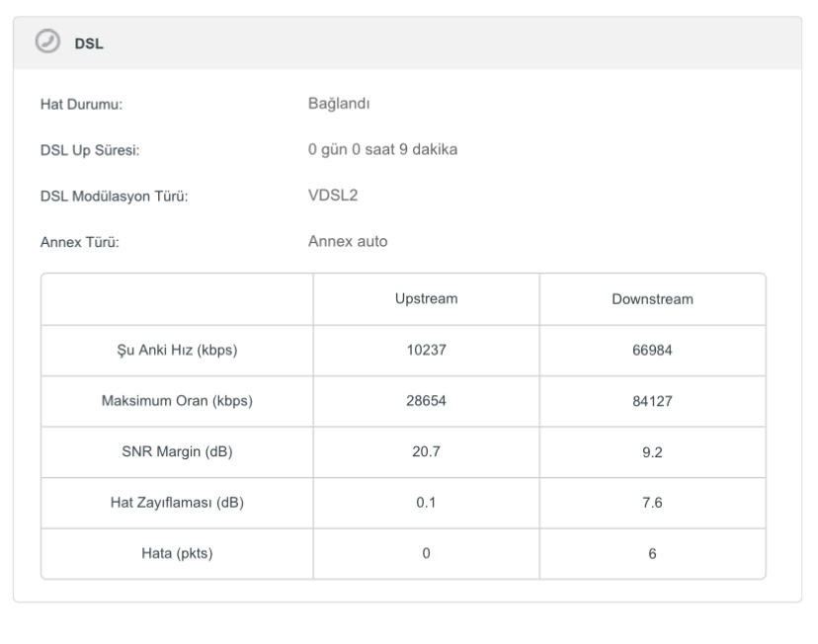
Task: Click the Hat Zayıflaması (dB) row label
Action: 177,503
